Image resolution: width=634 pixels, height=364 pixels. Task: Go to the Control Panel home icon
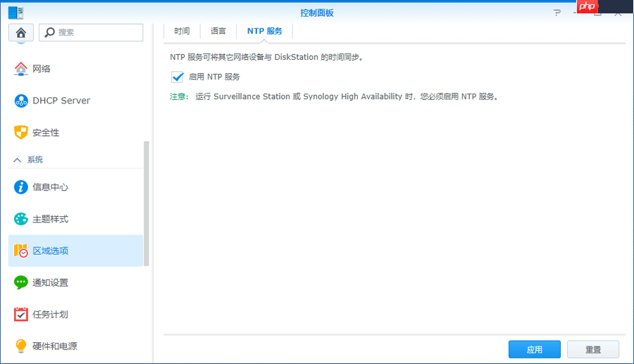click(20, 32)
